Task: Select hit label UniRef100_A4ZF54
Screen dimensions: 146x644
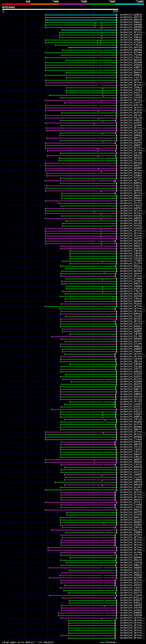Action: [131, 113]
